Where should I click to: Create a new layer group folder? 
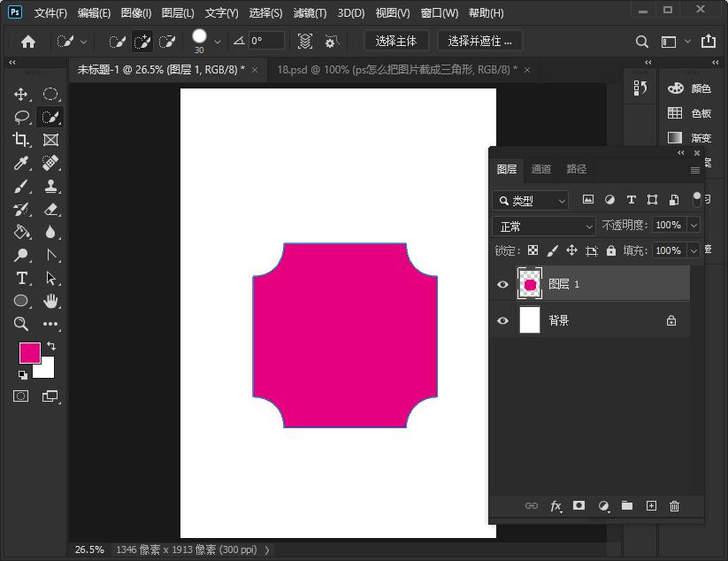[x=627, y=506]
